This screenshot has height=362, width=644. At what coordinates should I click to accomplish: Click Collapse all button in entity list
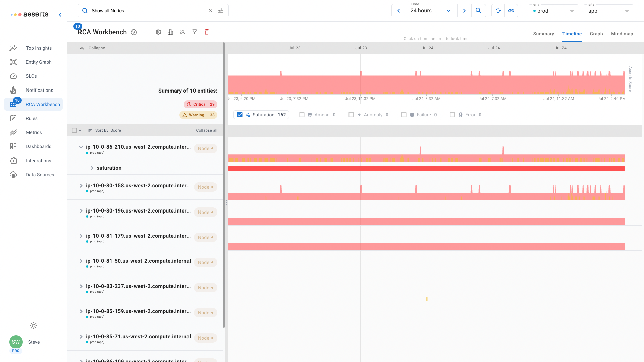[207, 130]
